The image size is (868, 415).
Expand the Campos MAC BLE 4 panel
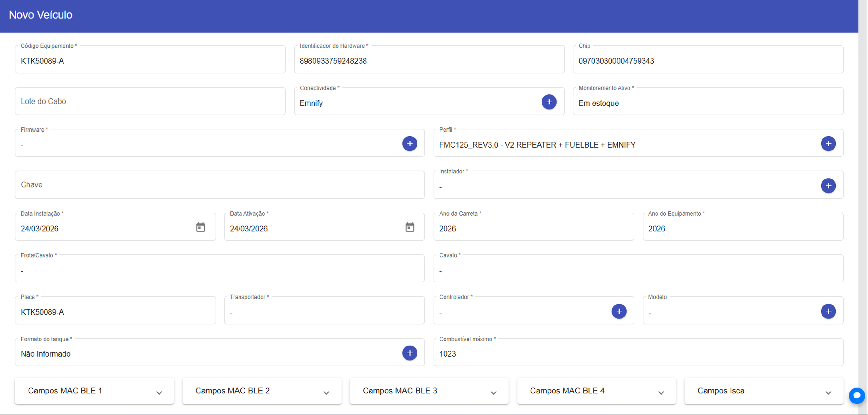click(x=596, y=391)
